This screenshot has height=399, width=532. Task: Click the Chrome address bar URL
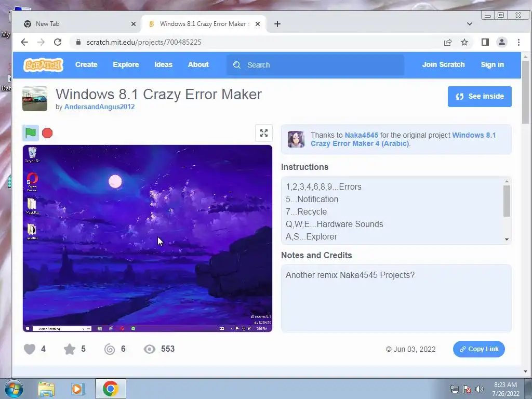(x=144, y=42)
